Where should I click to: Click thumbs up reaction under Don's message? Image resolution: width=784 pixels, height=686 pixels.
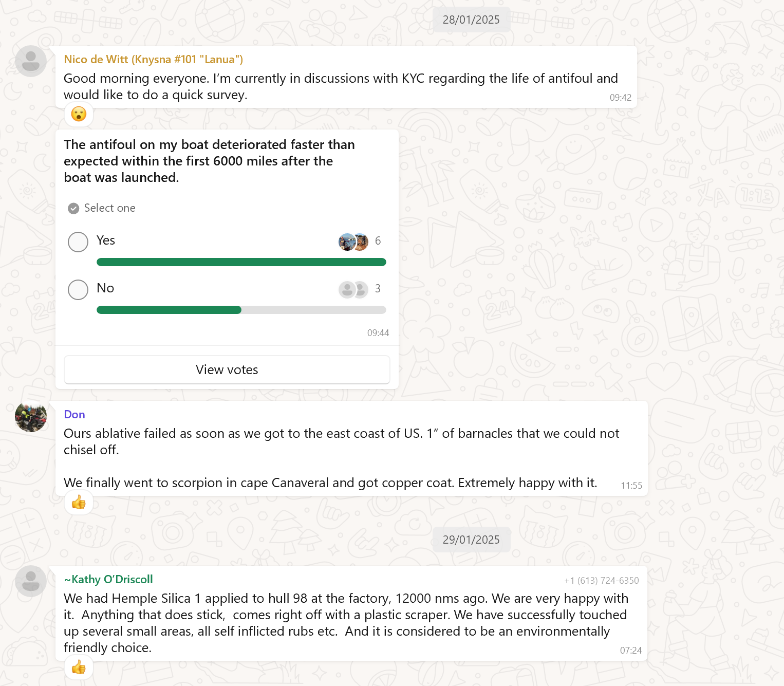79,502
